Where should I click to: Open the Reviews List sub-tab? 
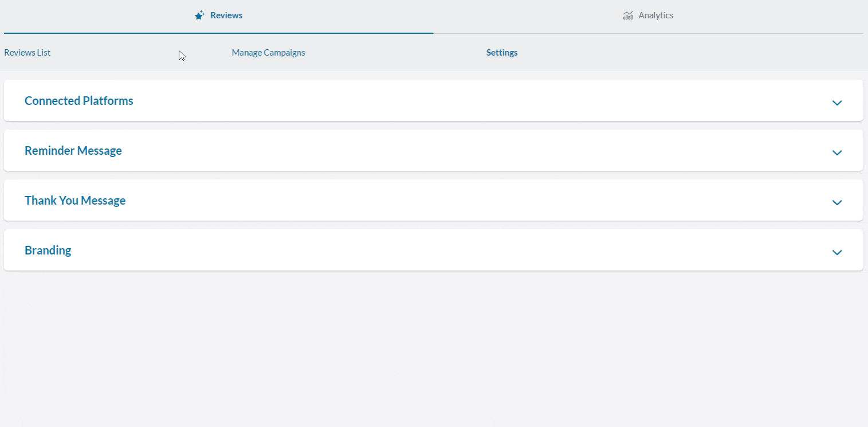coord(27,52)
